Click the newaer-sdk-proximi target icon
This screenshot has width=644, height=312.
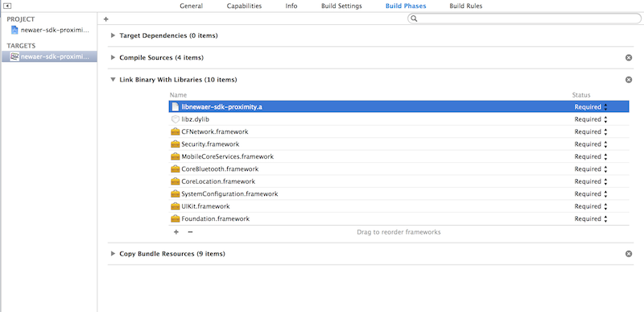point(14,56)
